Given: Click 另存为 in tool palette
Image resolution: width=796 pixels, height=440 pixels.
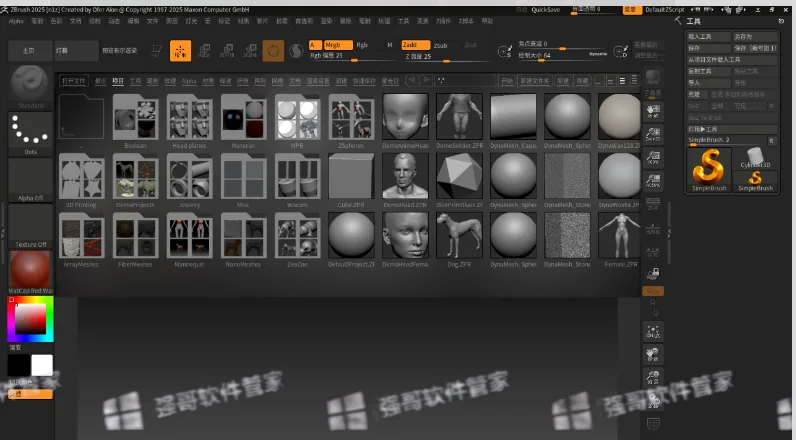Looking at the screenshot, I should tap(754, 37).
